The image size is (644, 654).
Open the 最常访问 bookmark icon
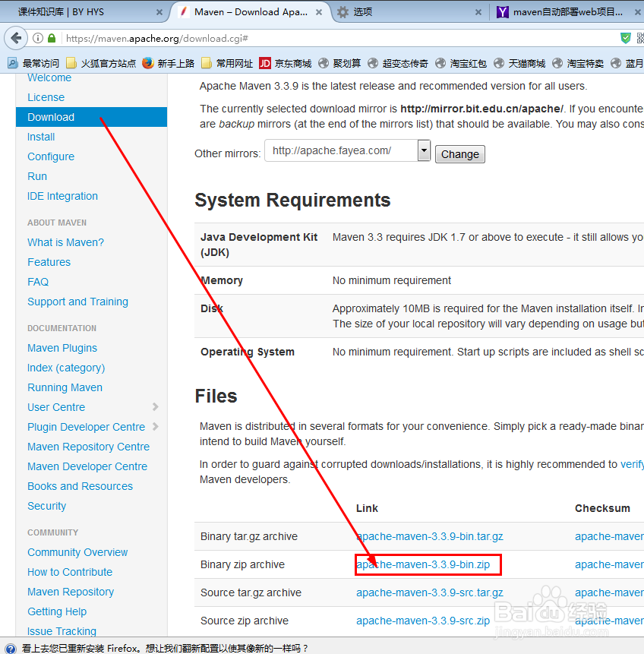point(12,63)
